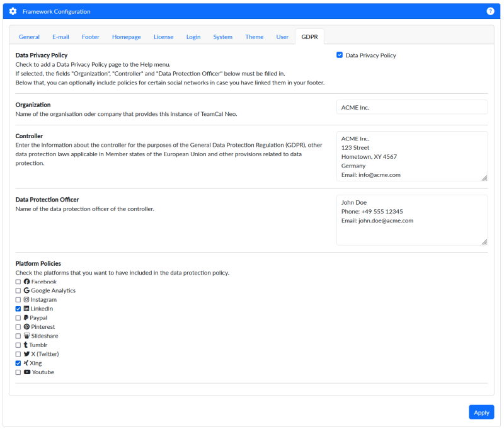The height and width of the screenshot is (429, 504).
Task: Click the Google Analytics logo icon
Action: 26,290
